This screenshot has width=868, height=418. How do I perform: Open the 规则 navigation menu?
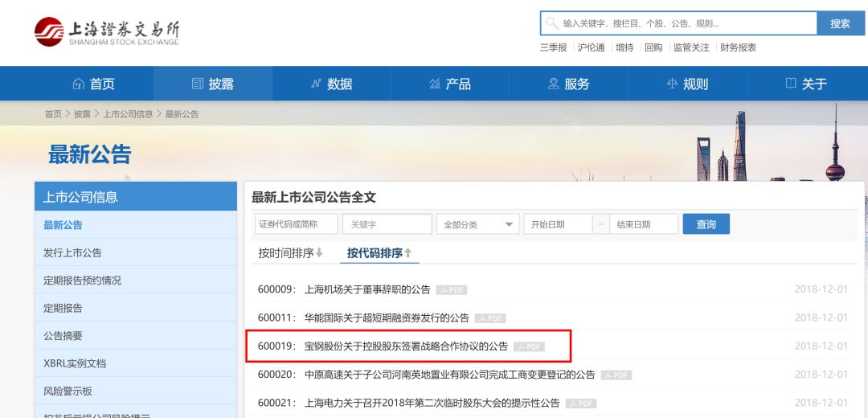tap(687, 84)
